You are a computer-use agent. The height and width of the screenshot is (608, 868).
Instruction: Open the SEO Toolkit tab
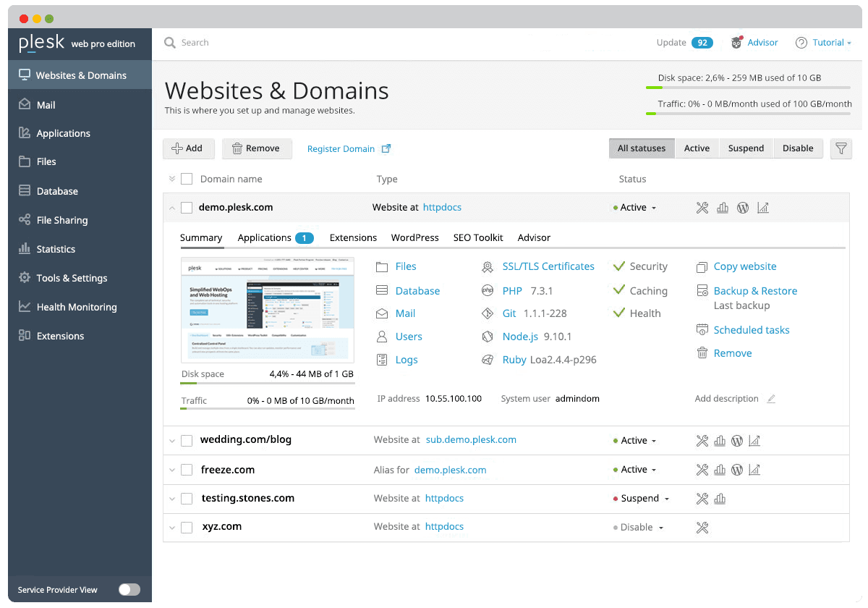pos(478,237)
